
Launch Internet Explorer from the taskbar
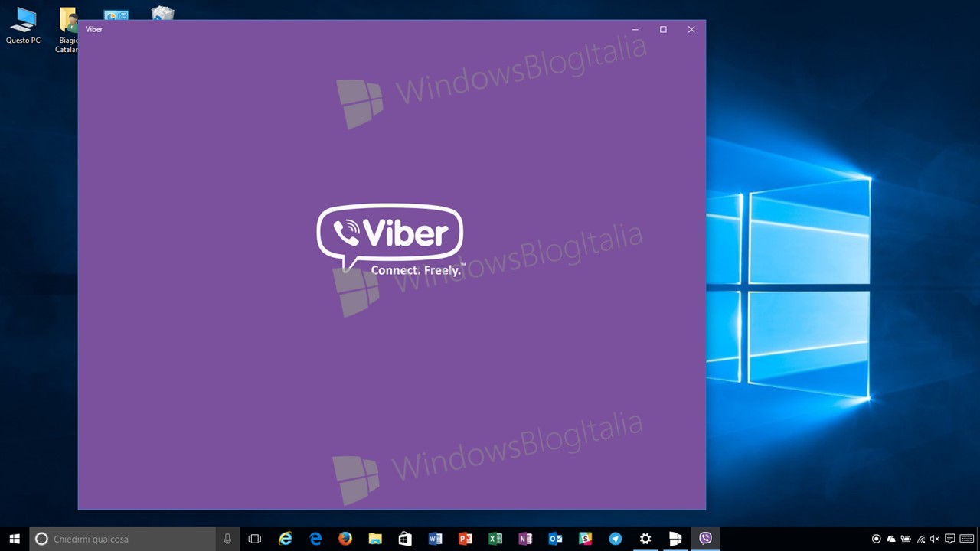click(286, 539)
